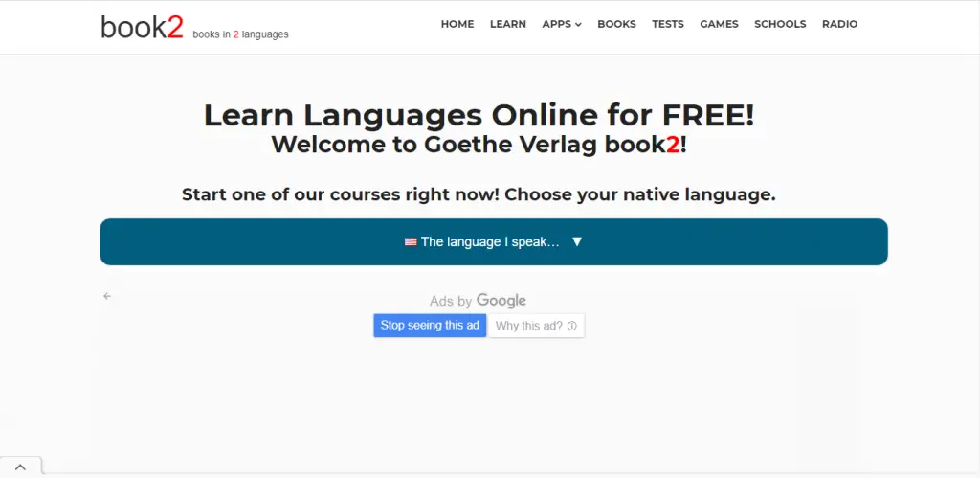Viewport: 980px width, 478px height.
Task: Open the TESTS menu item
Action: coord(668,24)
